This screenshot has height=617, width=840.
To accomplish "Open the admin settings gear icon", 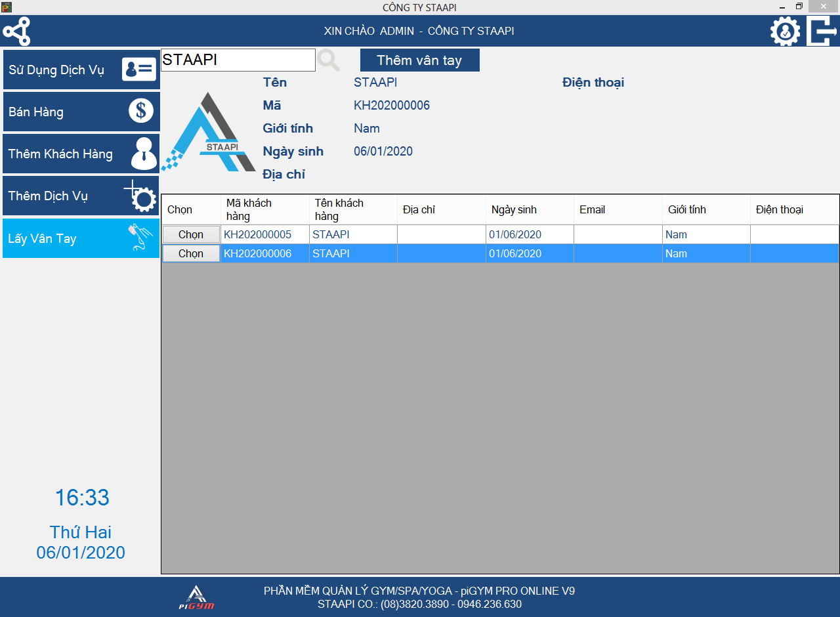I will point(785,31).
